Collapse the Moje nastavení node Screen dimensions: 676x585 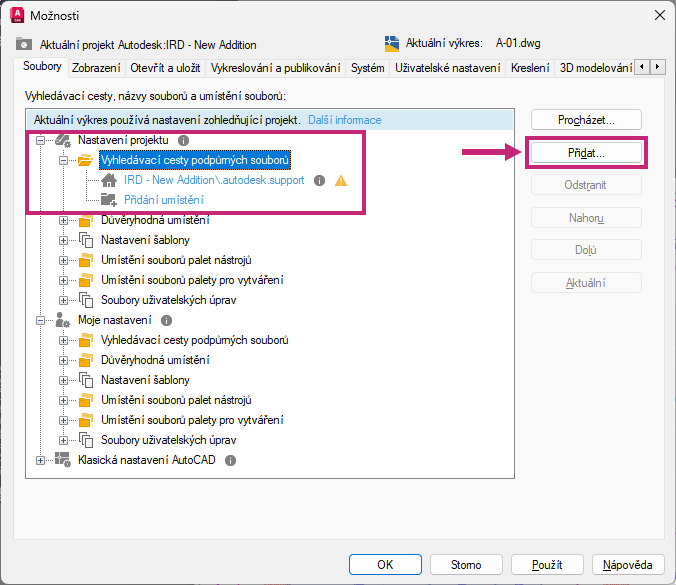click(x=40, y=320)
